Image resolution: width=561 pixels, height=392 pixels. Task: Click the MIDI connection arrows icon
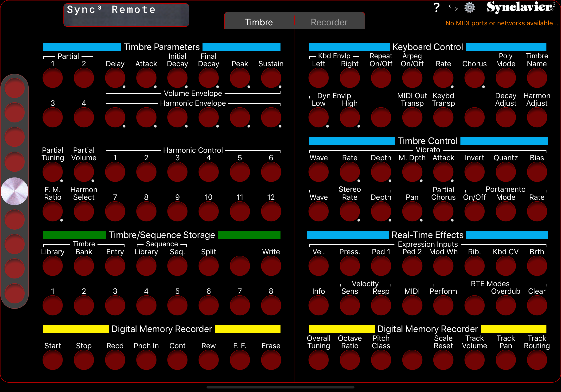[x=453, y=8]
